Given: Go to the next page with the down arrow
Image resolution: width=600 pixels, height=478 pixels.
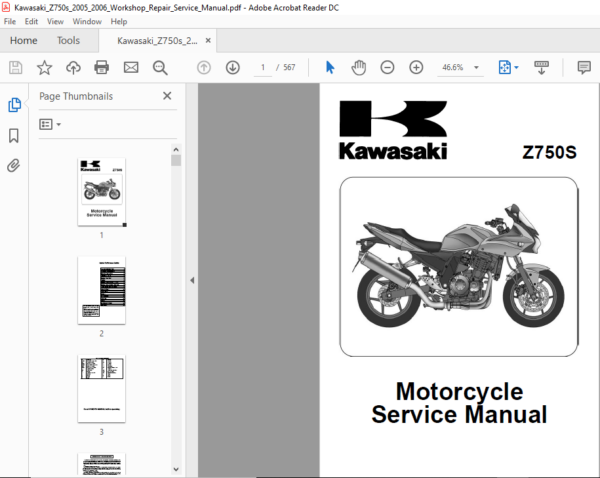Looking at the screenshot, I should (x=233, y=68).
